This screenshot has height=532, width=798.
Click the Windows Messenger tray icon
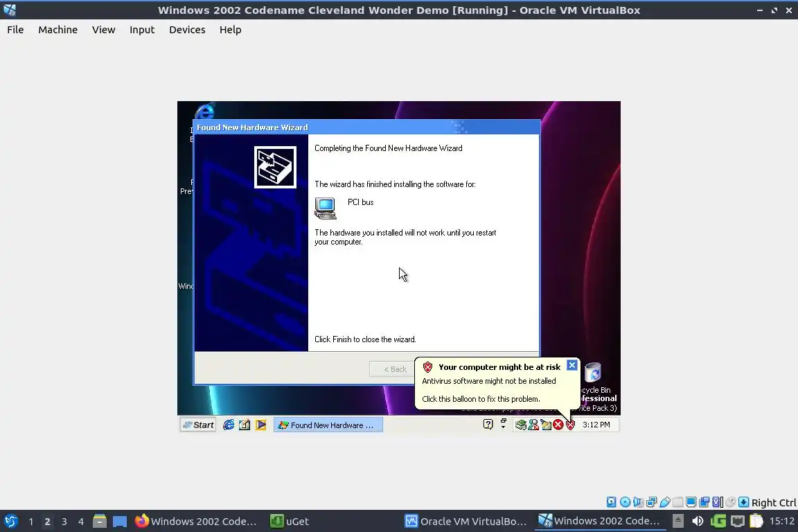[x=533, y=425]
